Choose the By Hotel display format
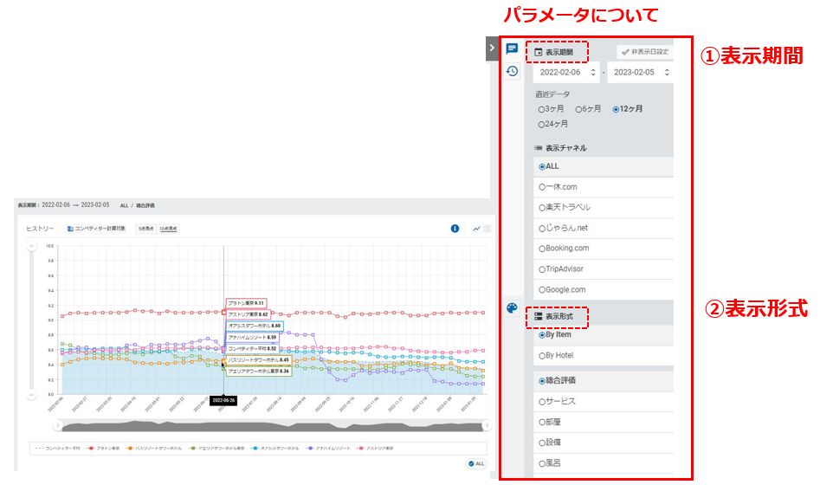Viewport: 833px width, 504px height. tap(542, 356)
